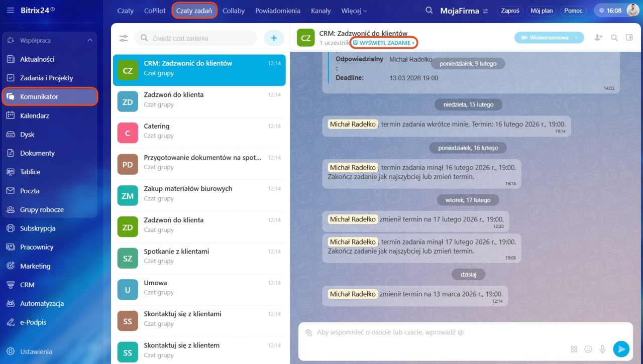Focus the Znajdź czat zadania search field

pyautogui.click(x=195, y=38)
